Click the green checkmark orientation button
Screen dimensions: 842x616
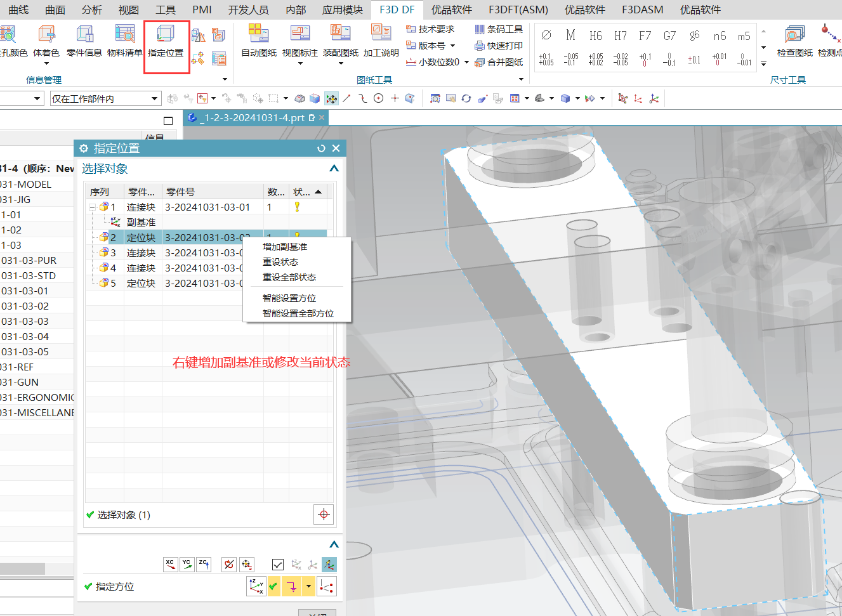(x=273, y=586)
